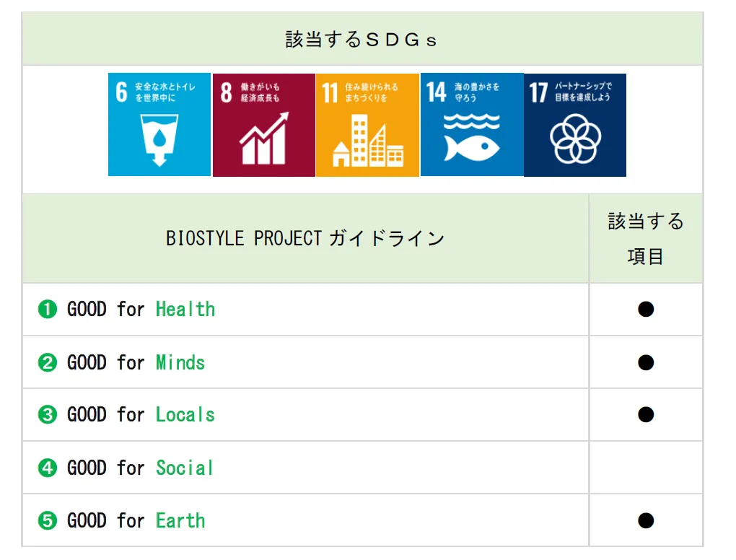The height and width of the screenshot is (560, 736).
Task: Click the black dot in Health row
Action: [x=646, y=310]
